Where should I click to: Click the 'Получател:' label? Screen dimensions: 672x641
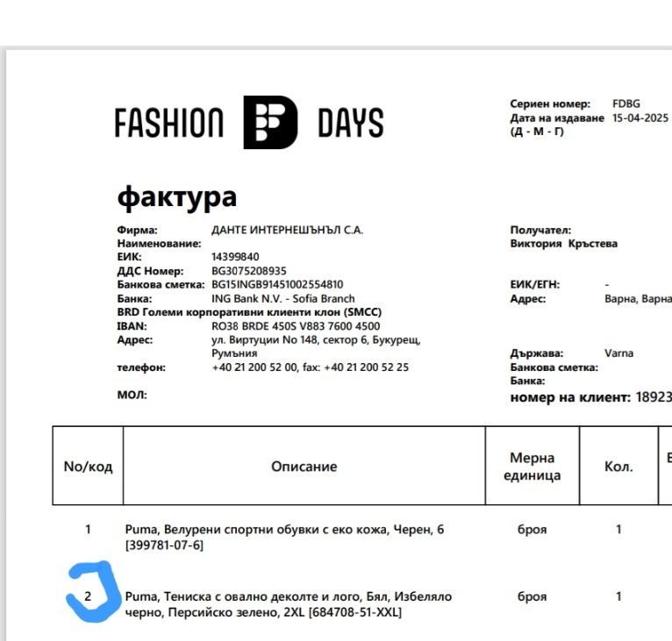pos(540,230)
